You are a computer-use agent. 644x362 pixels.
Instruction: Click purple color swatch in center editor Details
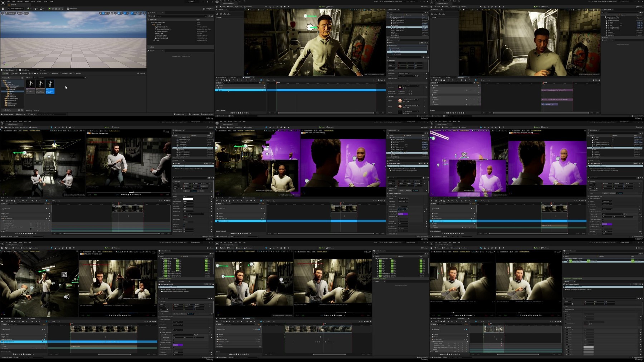tap(403, 214)
